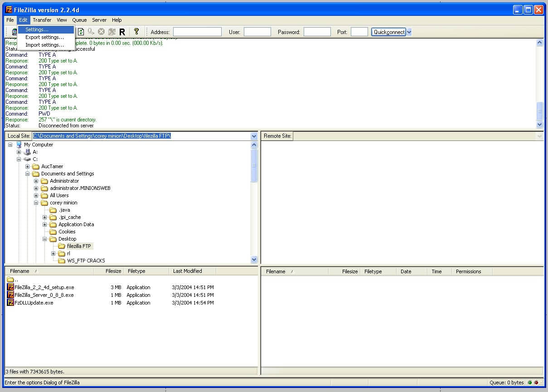This screenshot has width=548, height=392.
Task: Open the Local Site path dropdown
Action: click(254, 136)
